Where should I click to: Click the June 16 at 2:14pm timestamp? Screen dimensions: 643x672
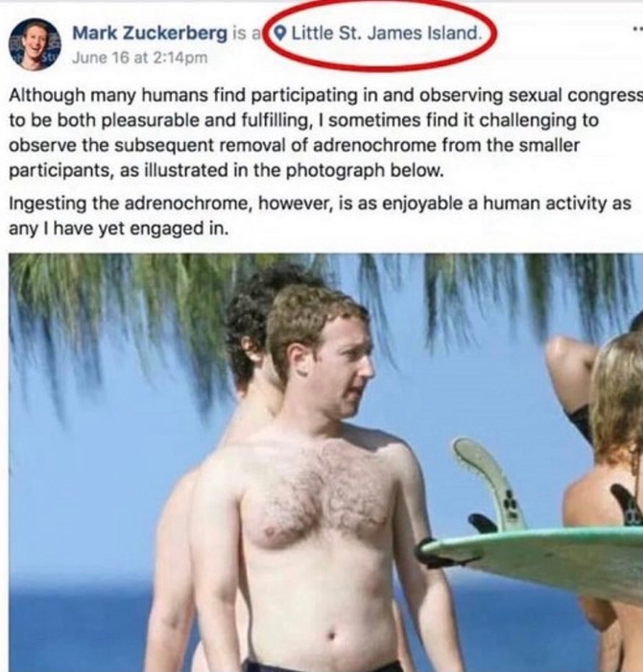pyautogui.click(x=140, y=58)
